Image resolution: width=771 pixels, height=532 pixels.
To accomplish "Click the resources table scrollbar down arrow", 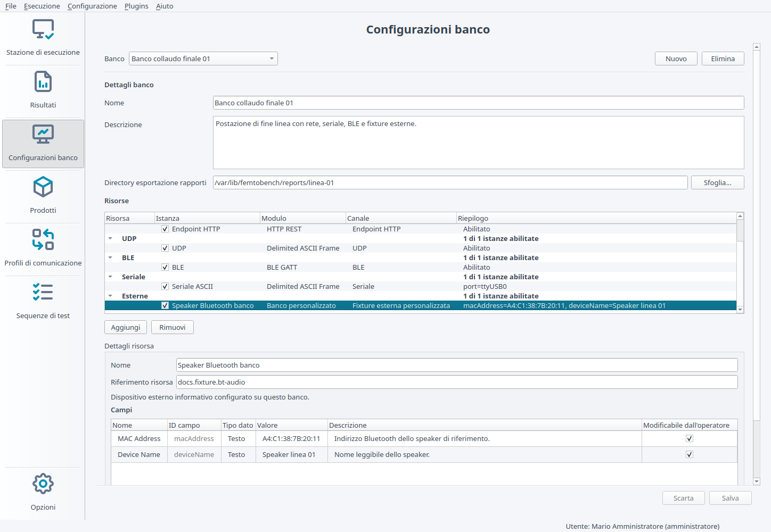I will pos(740,310).
